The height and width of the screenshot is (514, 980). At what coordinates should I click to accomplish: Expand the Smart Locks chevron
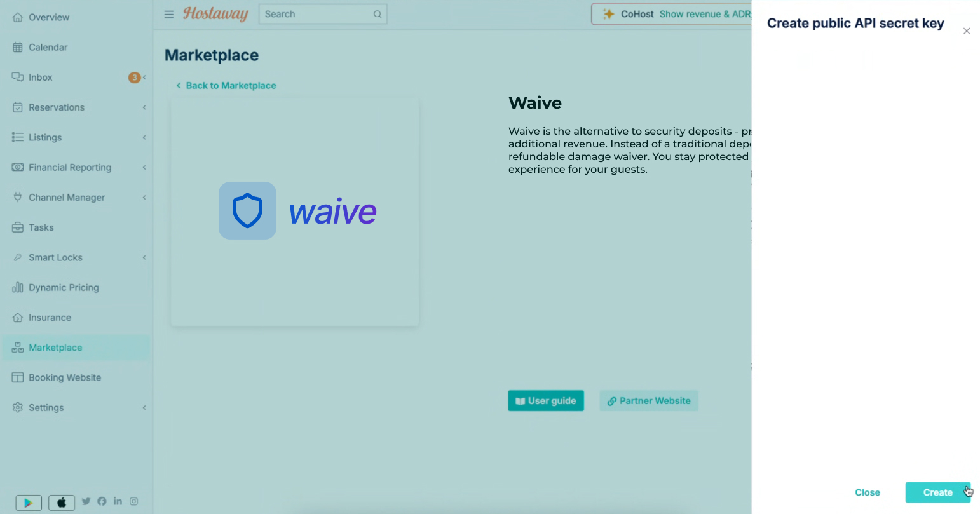(x=145, y=257)
